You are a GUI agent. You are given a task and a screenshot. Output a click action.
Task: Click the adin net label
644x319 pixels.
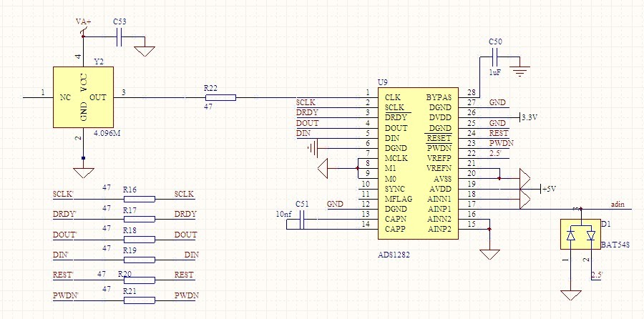[618, 204]
